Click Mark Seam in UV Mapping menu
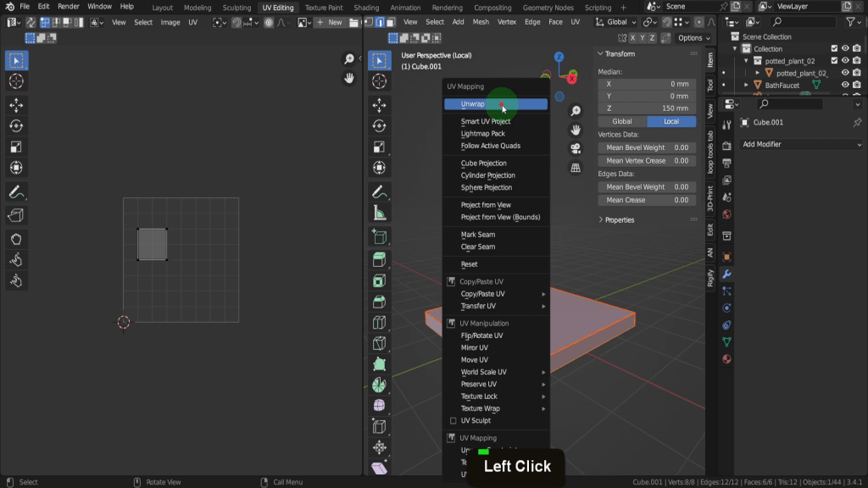The width and height of the screenshot is (868, 488). click(x=478, y=235)
